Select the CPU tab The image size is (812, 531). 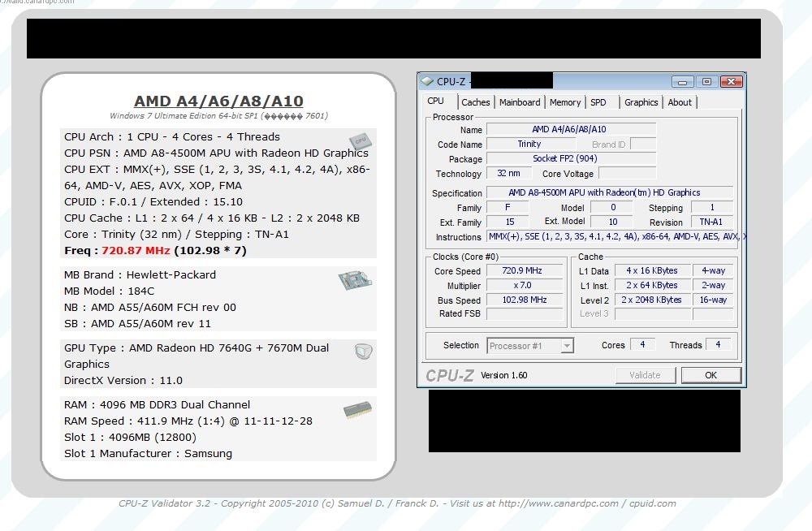(x=436, y=101)
